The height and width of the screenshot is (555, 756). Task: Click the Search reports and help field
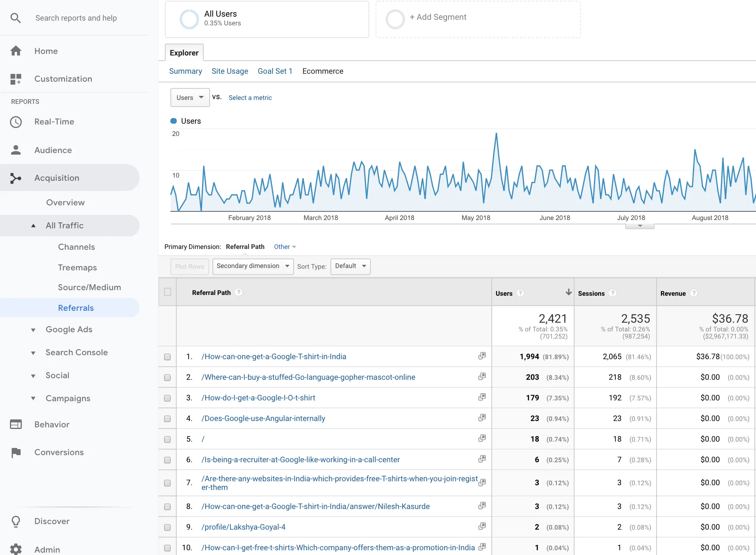tap(76, 18)
